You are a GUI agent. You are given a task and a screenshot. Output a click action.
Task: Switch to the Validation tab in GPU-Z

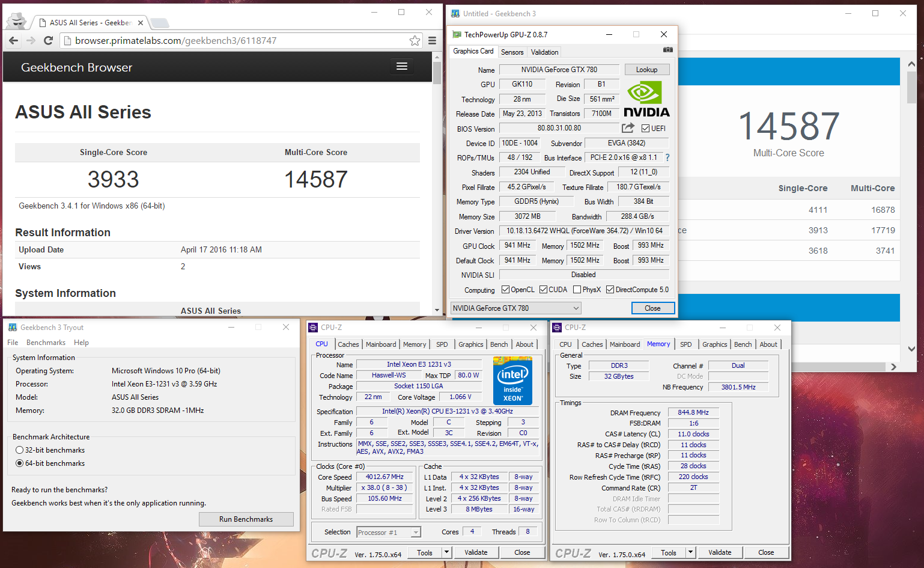544,52
